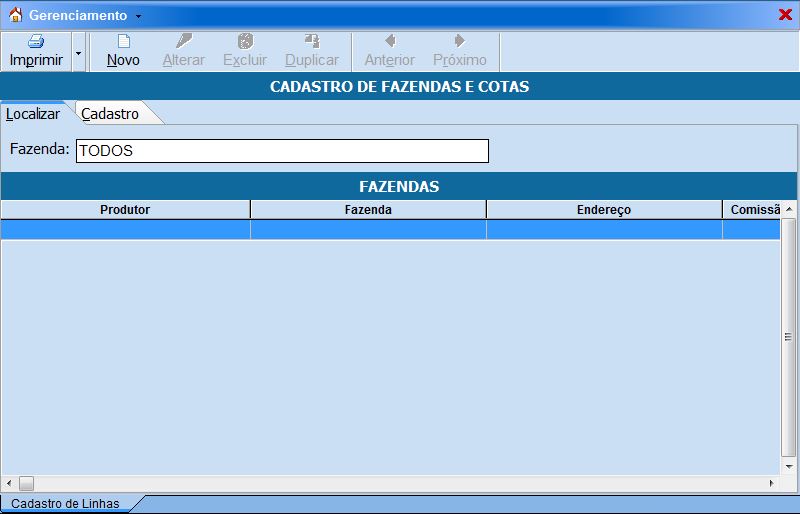Create a new record with Novo

point(123,42)
